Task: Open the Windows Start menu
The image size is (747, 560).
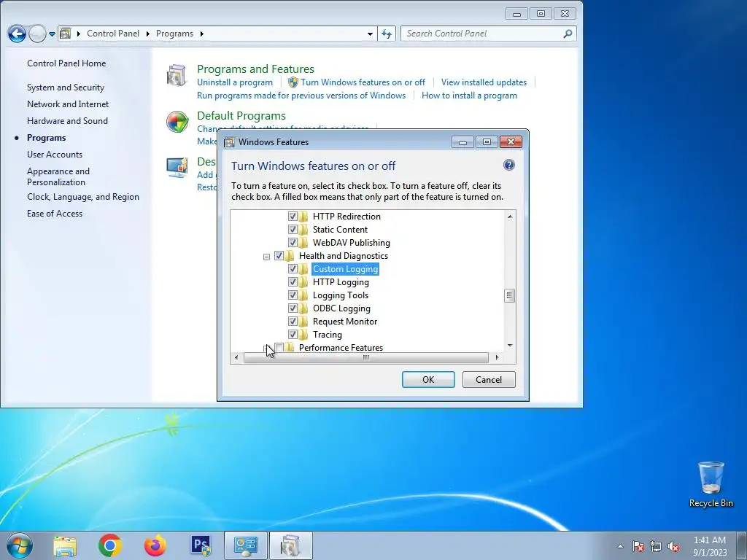Action: (20, 545)
